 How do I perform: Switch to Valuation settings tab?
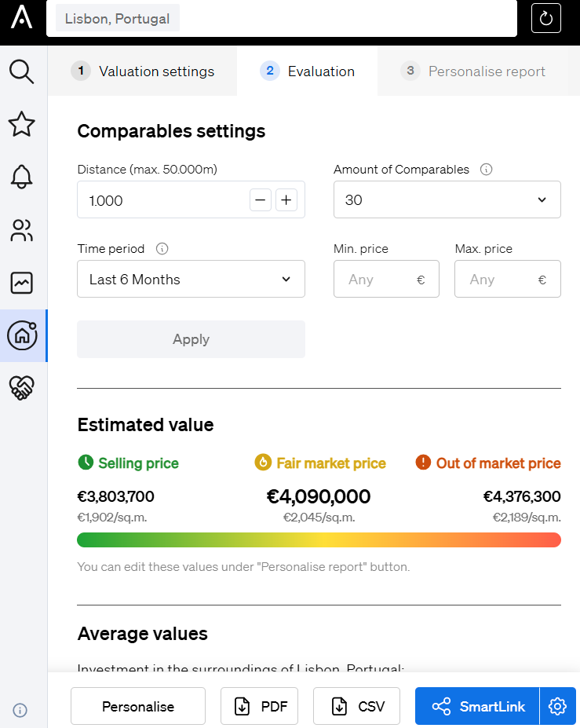[x=143, y=71]
